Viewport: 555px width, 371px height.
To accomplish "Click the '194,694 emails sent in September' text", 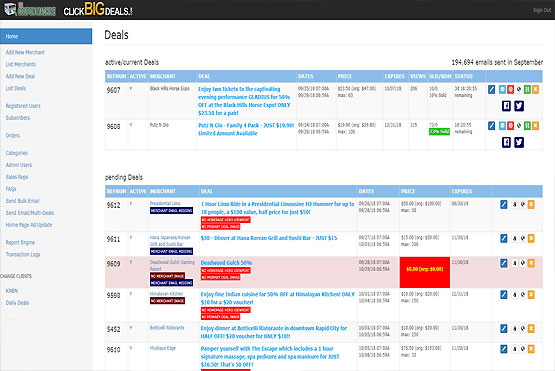I will 497,63.
